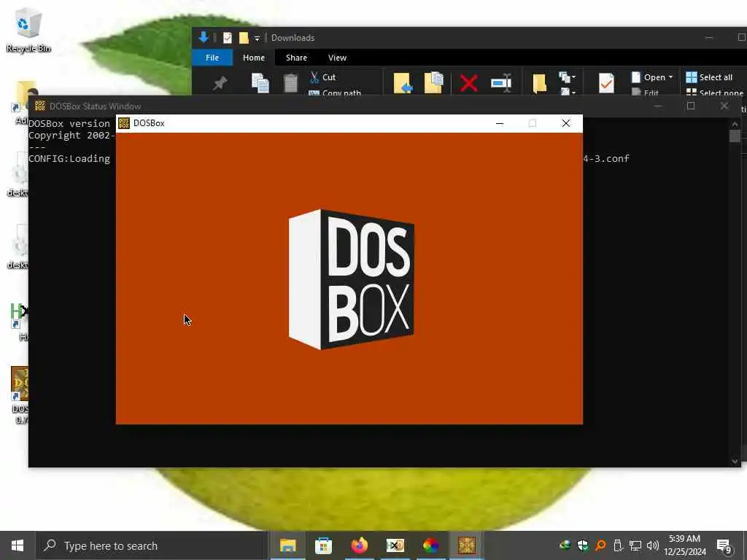Screen dimensions: 747x560
Task: Click the status window scrollbar thumb
Action: point(734,136)
